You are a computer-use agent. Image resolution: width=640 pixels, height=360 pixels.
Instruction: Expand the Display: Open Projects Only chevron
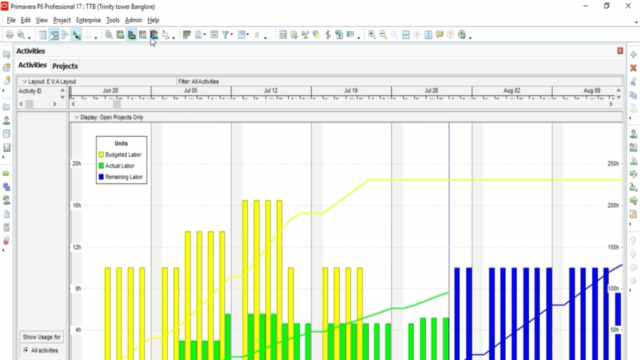(76, 117)
